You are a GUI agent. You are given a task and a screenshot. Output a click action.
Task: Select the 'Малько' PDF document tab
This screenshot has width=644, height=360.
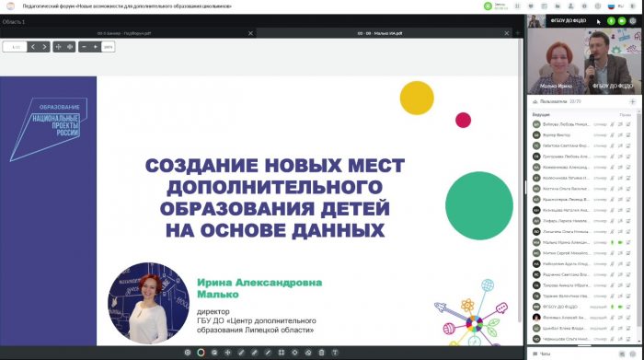(379, 33)
